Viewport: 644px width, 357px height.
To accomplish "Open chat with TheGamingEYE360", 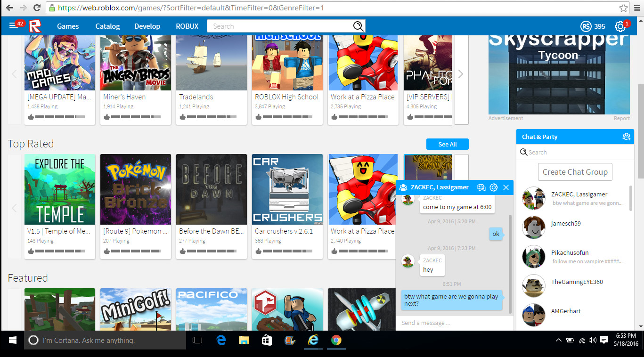I will [573, 286].
